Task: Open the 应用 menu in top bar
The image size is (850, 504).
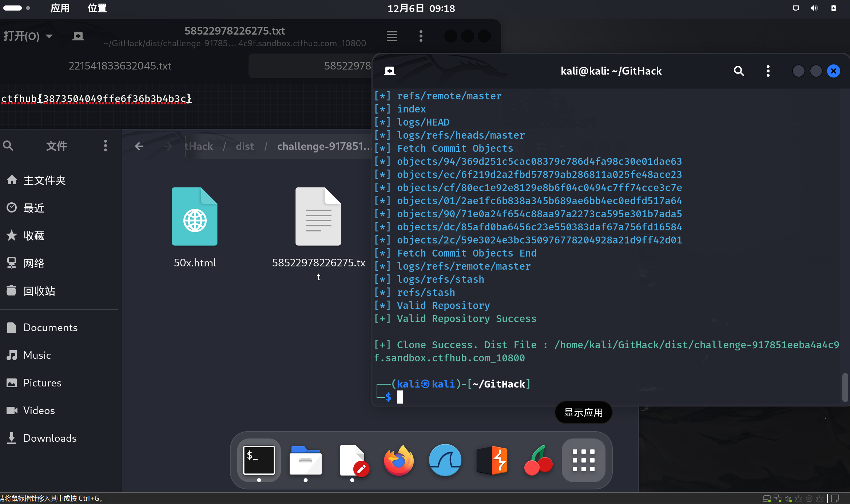Action: pos(60,8)
